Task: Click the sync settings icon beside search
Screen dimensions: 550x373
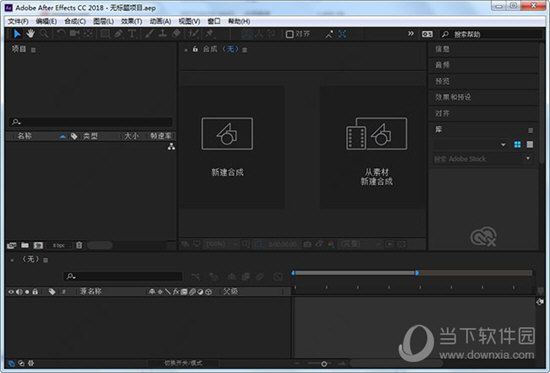Action: 427,34
